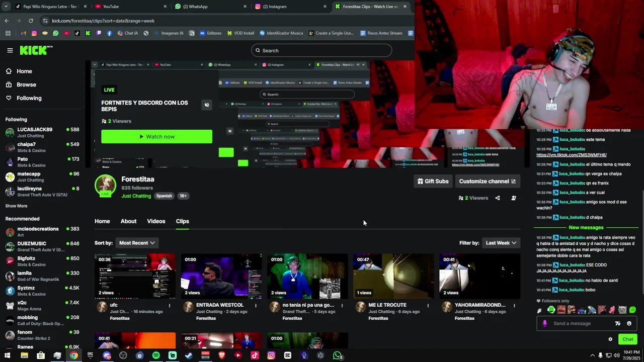Open options for YAHORAMIRADOND clip
644x362 pixels.
tap(514, 305)
